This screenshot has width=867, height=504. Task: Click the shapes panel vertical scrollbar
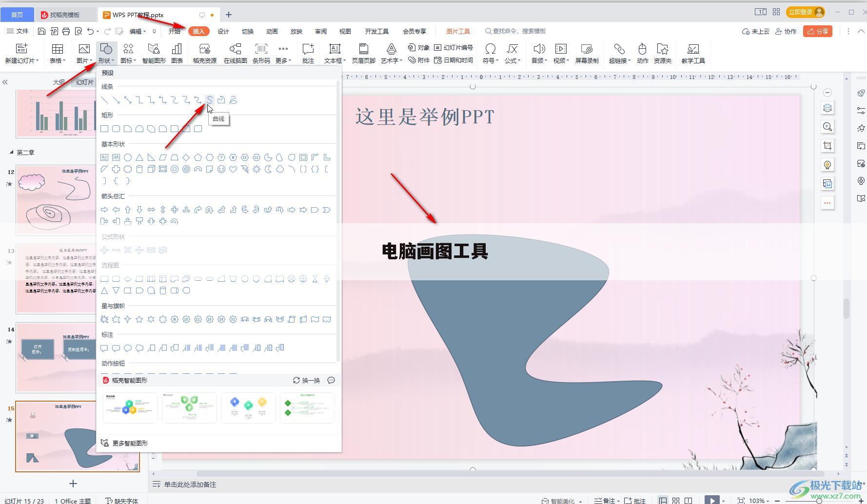click(338, 221)
